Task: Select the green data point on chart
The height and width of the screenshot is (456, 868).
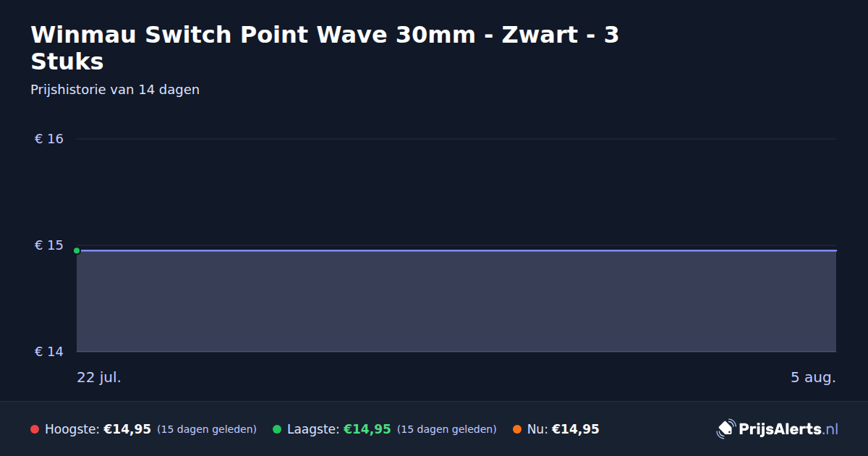Action: coord(77,250)
